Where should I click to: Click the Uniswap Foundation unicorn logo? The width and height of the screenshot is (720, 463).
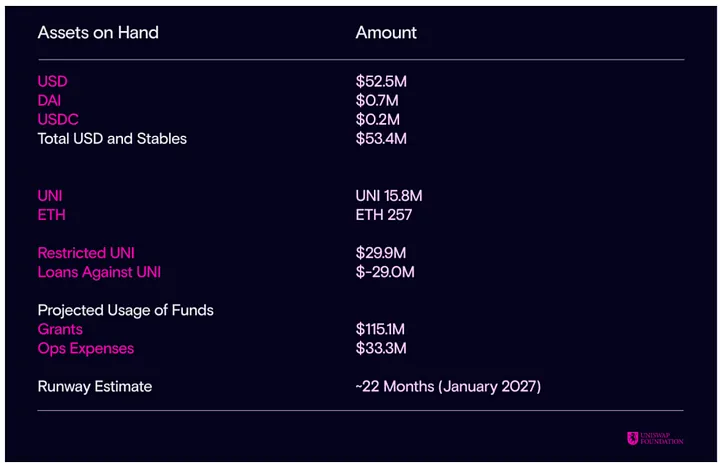click(x=633, y=438)
